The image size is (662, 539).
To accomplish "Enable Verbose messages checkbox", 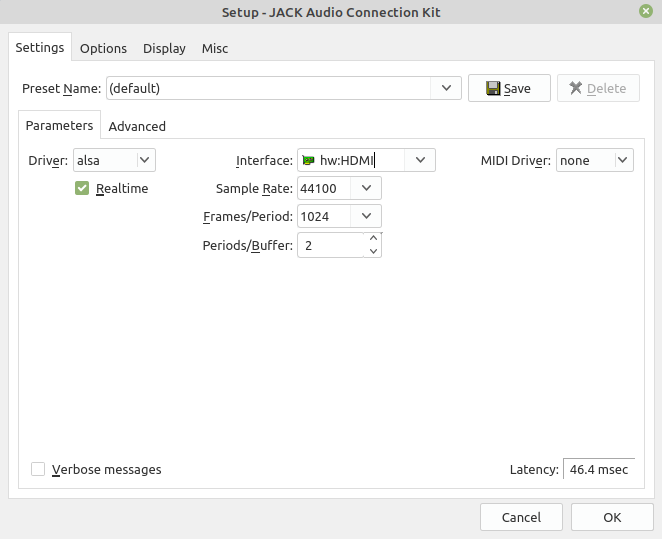I will 38,469.
